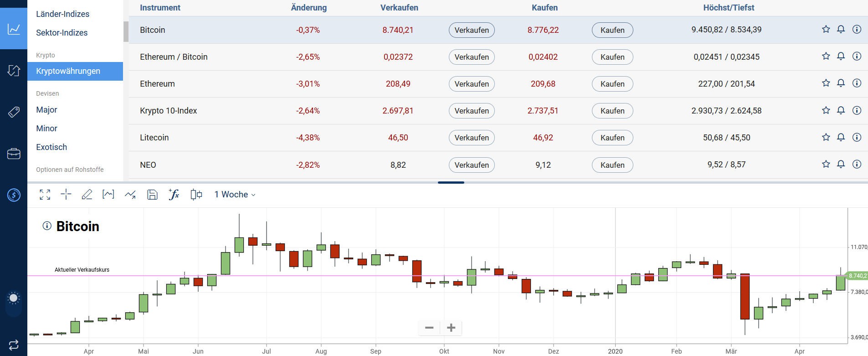Set alert bell for Litecoin

[841, 137]
